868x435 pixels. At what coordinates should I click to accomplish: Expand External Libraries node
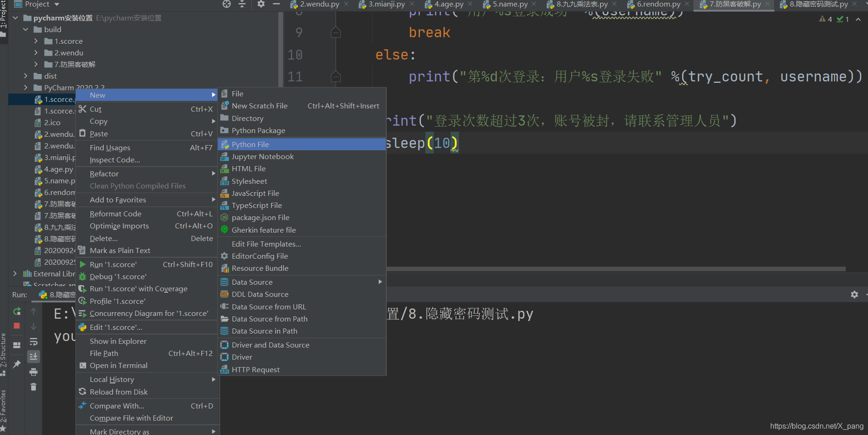pos(15,274)
